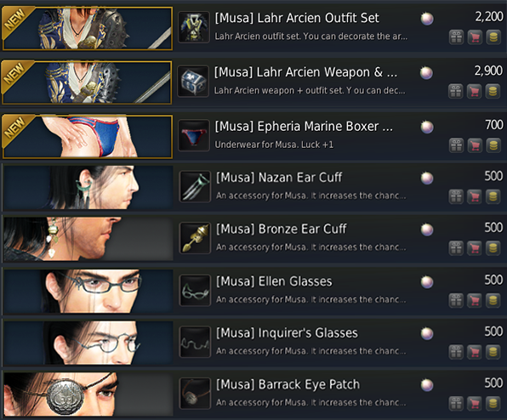The height and width of the screenshot is (420, 507).
Task: Select the Barrack Eye Patch preview image
Action: click(x=88, y=394)
